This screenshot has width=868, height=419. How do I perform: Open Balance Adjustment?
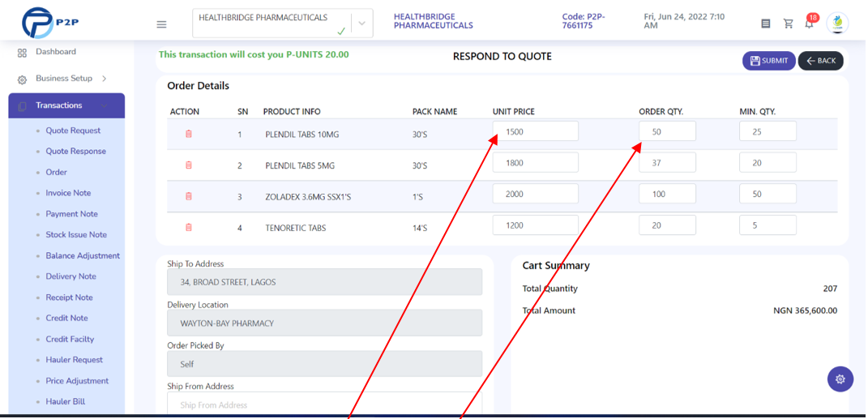tap(83, 256)
